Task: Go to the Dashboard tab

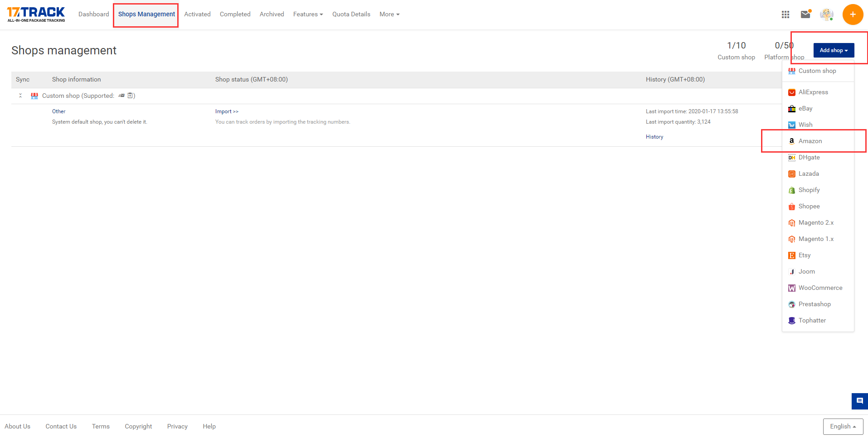Action: (93, 14)
